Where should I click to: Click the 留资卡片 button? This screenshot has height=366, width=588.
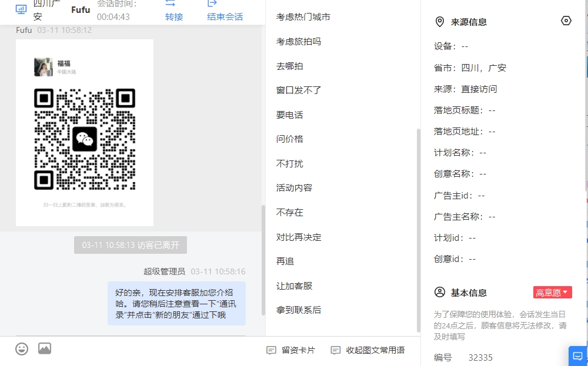[x=290, y=350]
